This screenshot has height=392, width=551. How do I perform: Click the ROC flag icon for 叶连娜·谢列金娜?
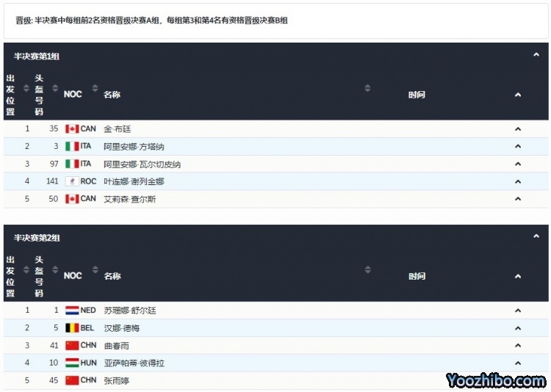coord(72,181)
